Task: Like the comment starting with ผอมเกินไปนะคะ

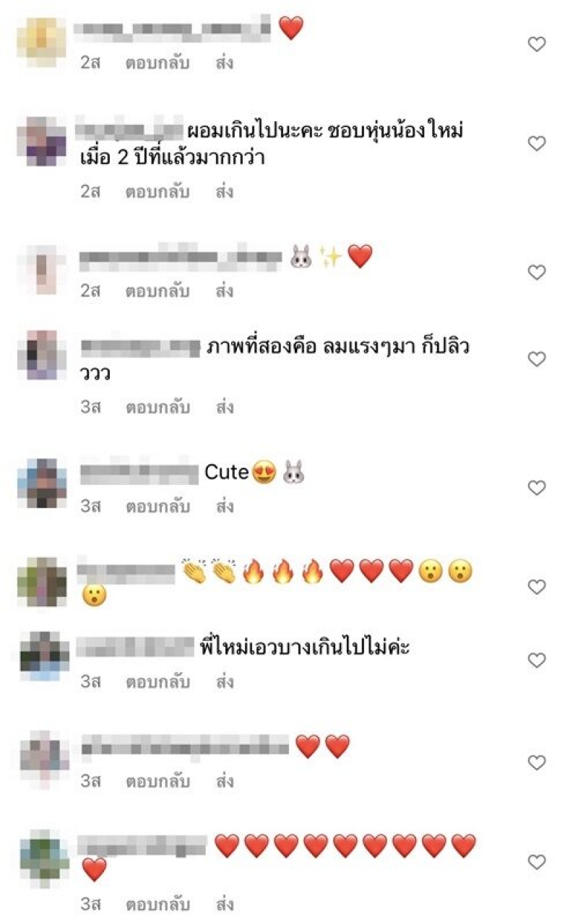Action: pos(536,144)
